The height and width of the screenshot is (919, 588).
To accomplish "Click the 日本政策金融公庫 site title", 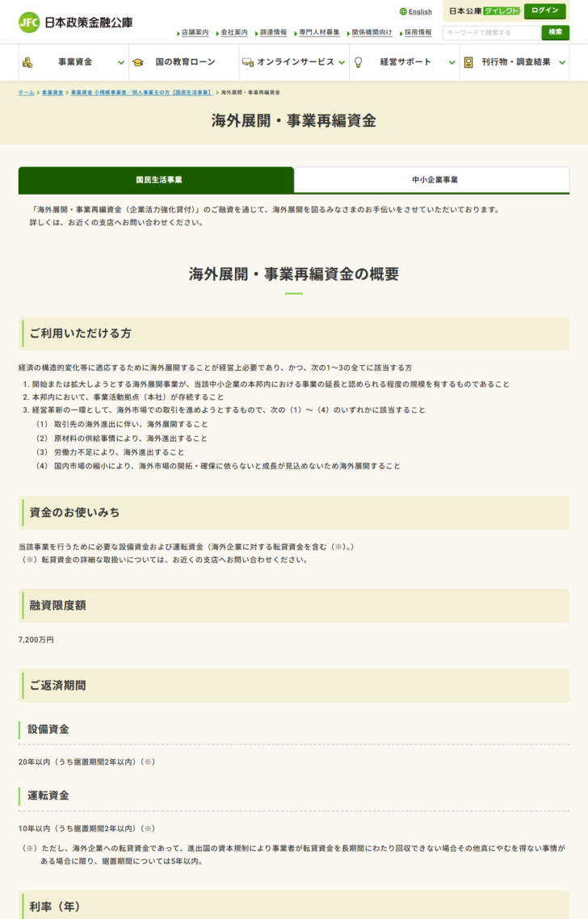I will [x=89, y=23].
